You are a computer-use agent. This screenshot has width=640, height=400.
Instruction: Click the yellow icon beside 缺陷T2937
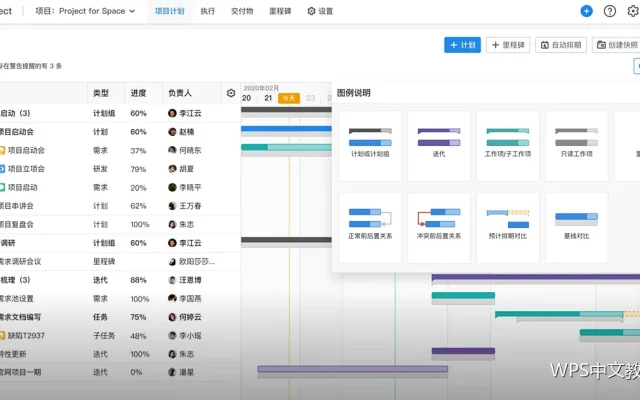[x=2, y=336]
